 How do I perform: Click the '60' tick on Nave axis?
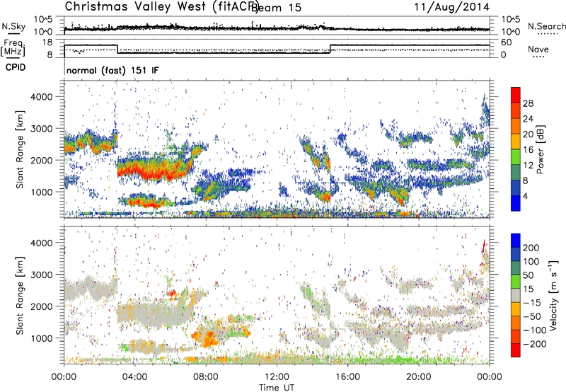507,42
